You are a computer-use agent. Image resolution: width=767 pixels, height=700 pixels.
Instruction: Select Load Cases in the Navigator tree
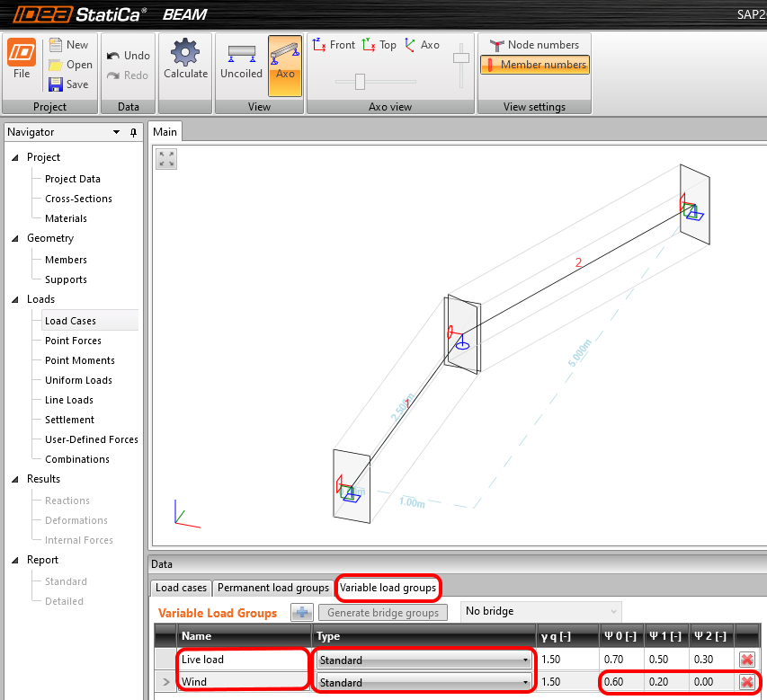[x=71, y=320]
